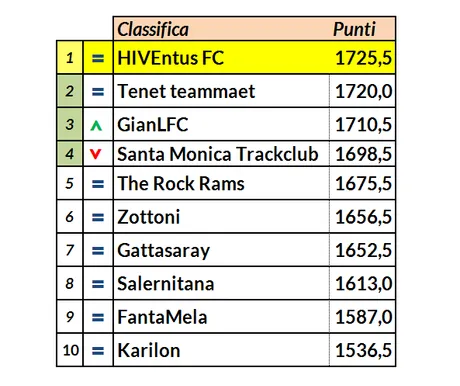Click the green up arrow beside GianLFC
Image resolution: width=460 pixels, height=386 pixels.
pyautogui.click(x=96, y=126)
